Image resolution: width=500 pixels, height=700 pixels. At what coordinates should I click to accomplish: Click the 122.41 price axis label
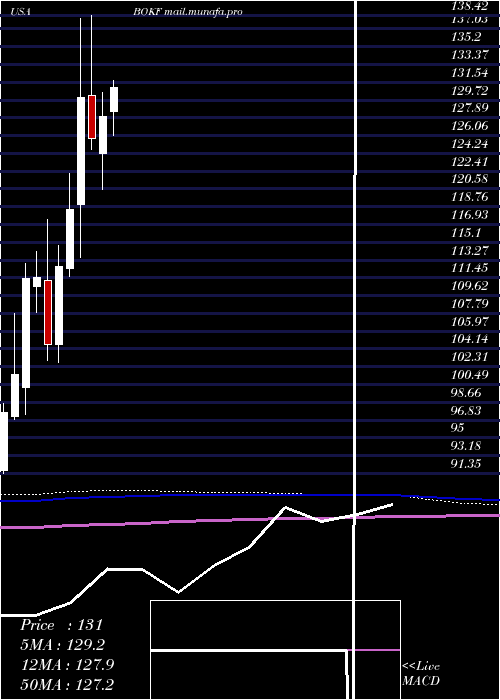point(470,161)
